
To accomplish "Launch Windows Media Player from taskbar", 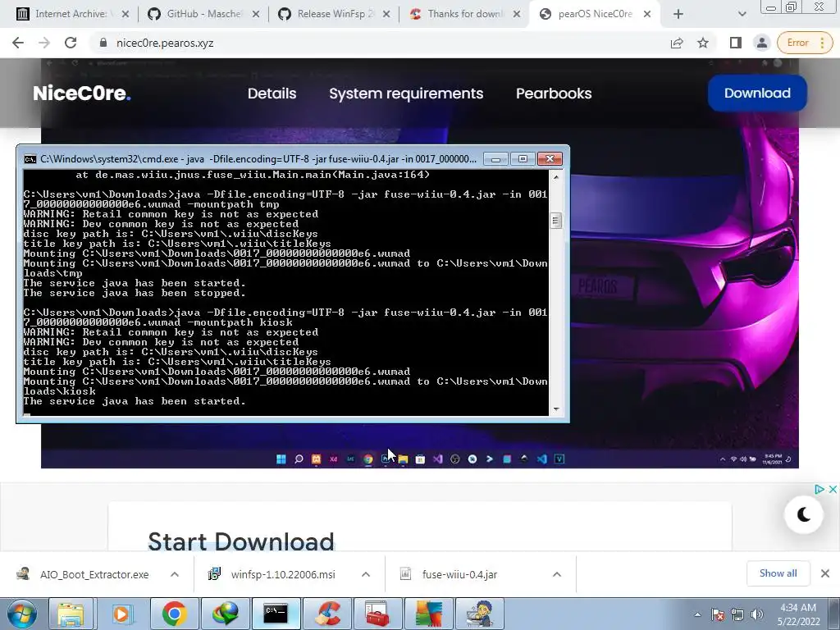I will click(x=121, y=614).
